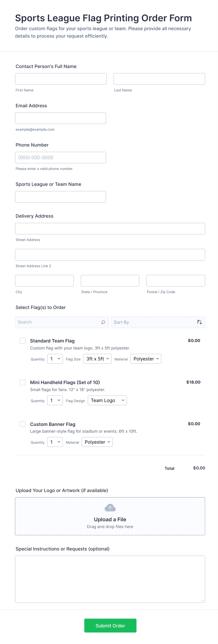
Task: Click the Phone Number input box
Action: pyautogui.click(x=61, y=158)
